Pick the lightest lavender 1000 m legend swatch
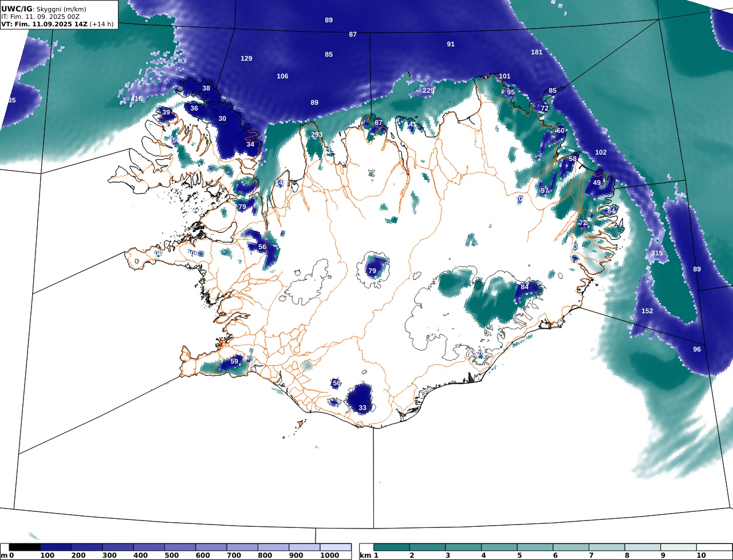The height and width of the screenshot is (560, 733). (x=336, y=547)
